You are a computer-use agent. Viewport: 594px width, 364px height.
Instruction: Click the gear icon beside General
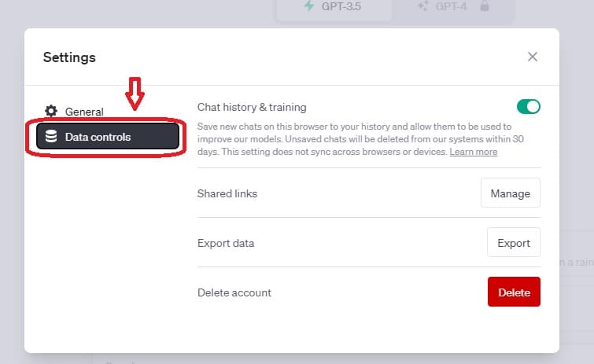pyautogui.click(x=51, y=112)
